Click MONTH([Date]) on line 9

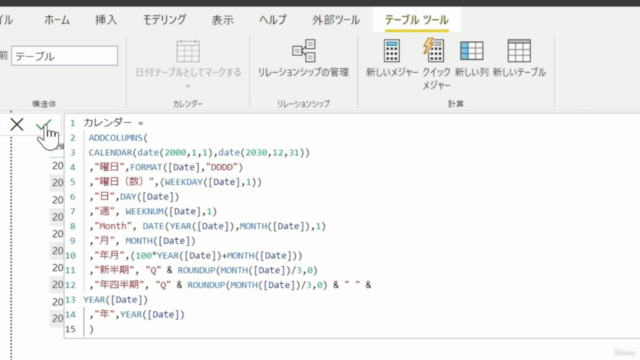click(x=160, y=240)
